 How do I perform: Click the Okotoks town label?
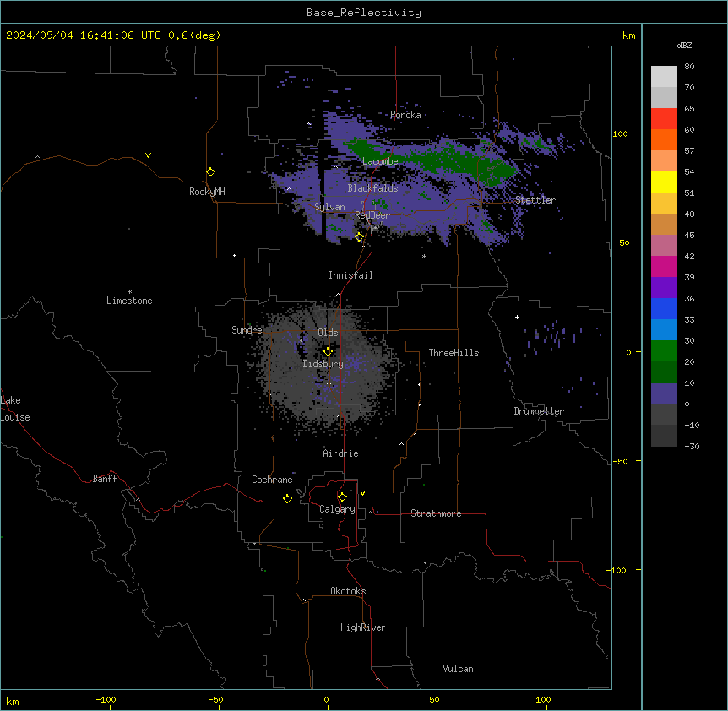(348, 591)
